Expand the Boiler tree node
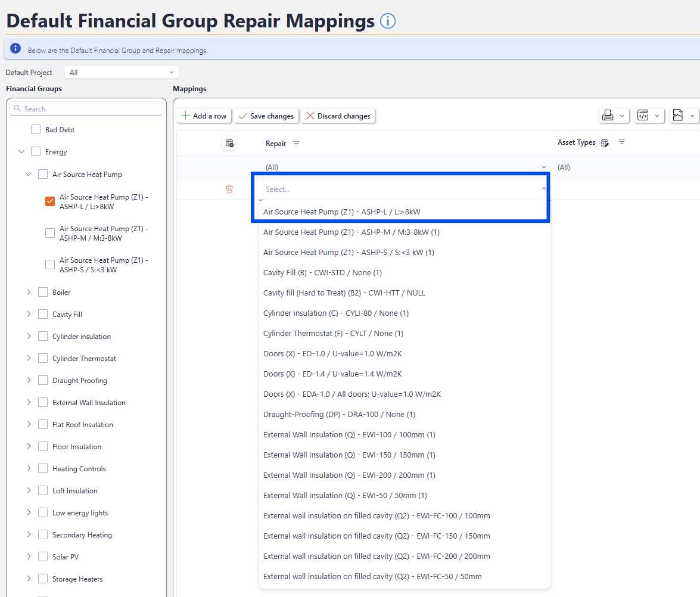This screenshot has width=700, height=597. coord(29,292)
